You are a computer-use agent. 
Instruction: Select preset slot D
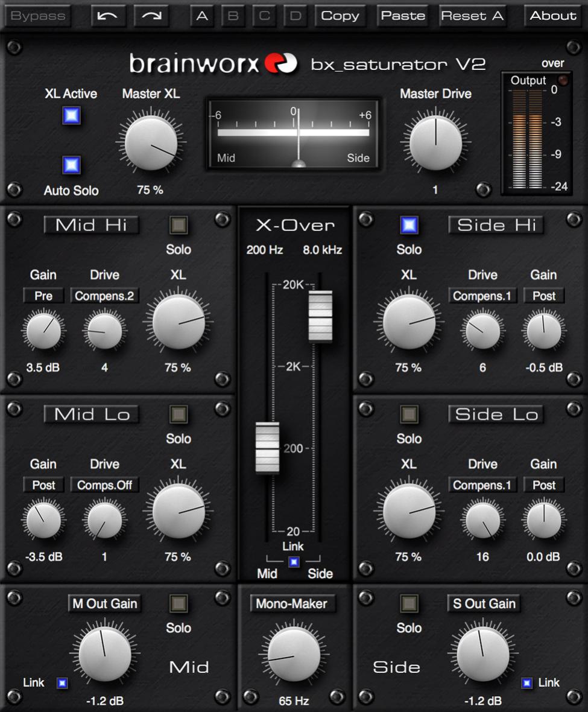296,16
